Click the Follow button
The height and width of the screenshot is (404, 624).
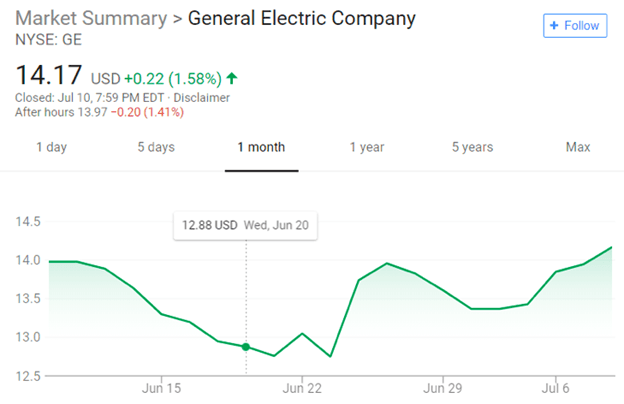click(575, 25)
